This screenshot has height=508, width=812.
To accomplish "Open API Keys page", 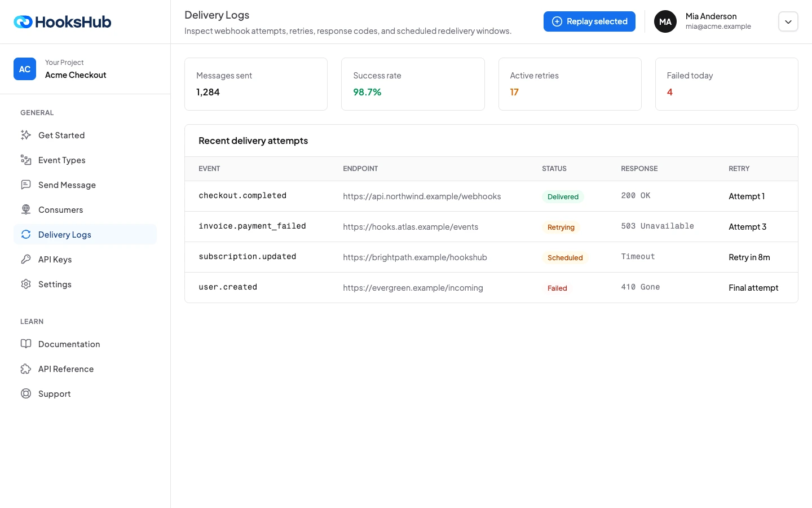I will 85,259.
